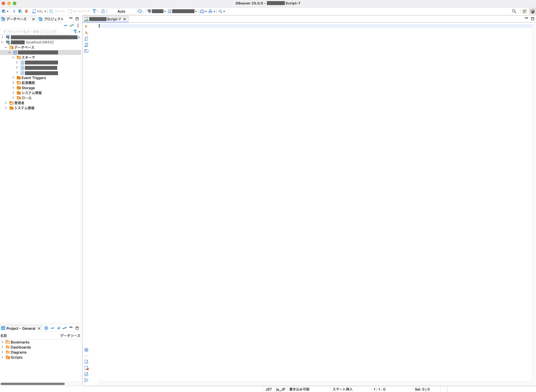536x392 pixels.
Task: Expand the Storage folder in the navigator
Action: point(13,88)
